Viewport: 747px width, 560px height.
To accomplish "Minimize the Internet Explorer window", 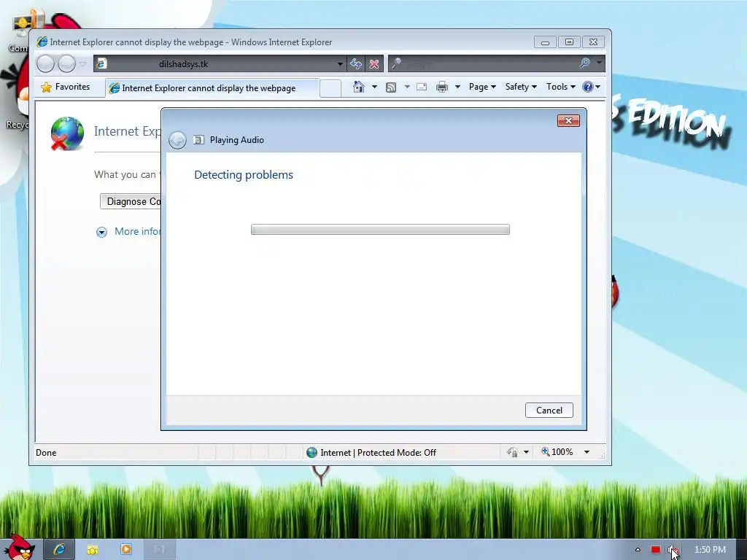I will pyautogui.click(x=545, y=42).
